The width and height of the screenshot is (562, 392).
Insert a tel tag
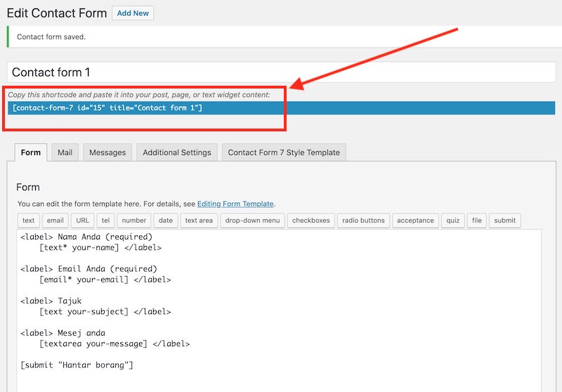pyautogui.click(x=105, y=221)
